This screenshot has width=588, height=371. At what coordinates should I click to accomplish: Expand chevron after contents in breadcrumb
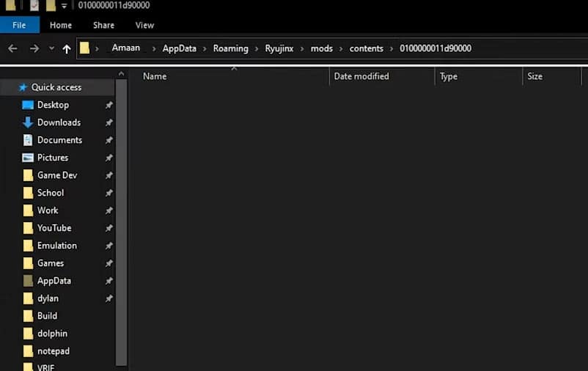click(391, 48)
